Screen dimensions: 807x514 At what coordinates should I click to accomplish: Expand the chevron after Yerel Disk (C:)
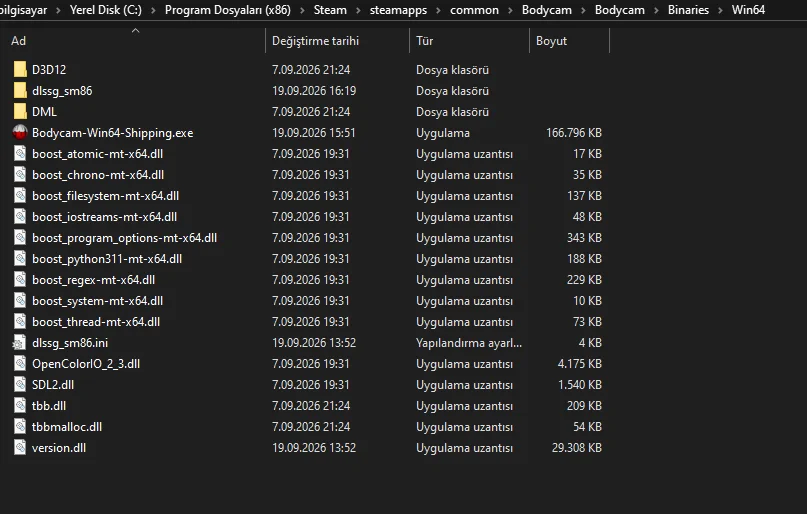point(153,10)
